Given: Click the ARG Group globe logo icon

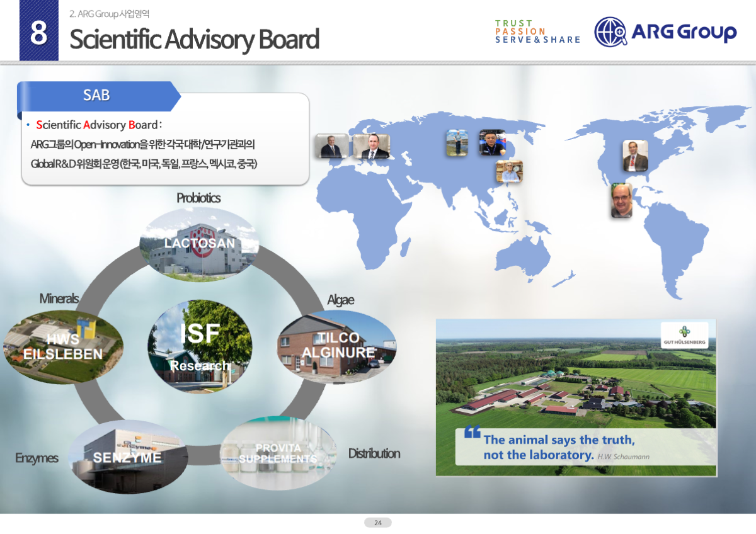Looking at the screenshot, I should [610, 32].
